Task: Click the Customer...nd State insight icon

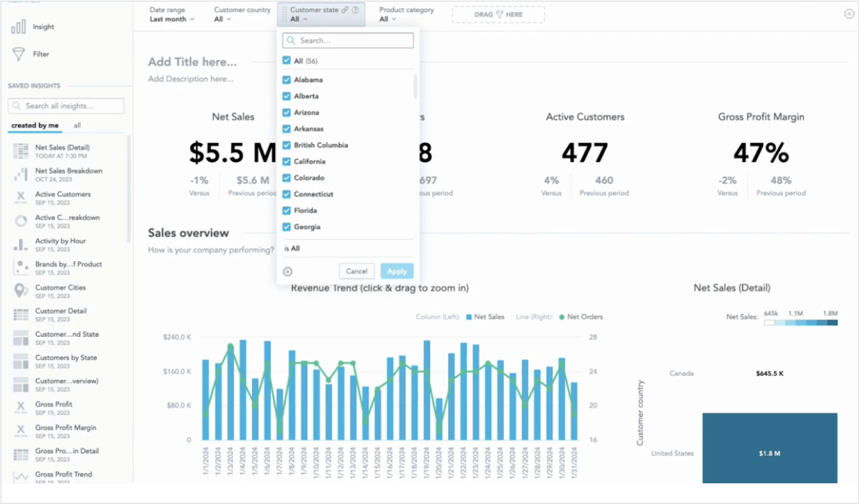Action: (x=21, y=338)
